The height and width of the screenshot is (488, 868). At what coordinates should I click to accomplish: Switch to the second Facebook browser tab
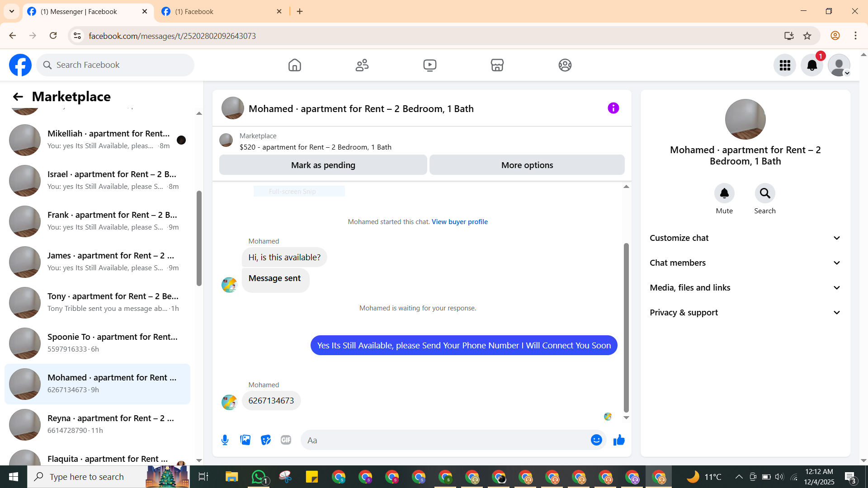point(222,12)
